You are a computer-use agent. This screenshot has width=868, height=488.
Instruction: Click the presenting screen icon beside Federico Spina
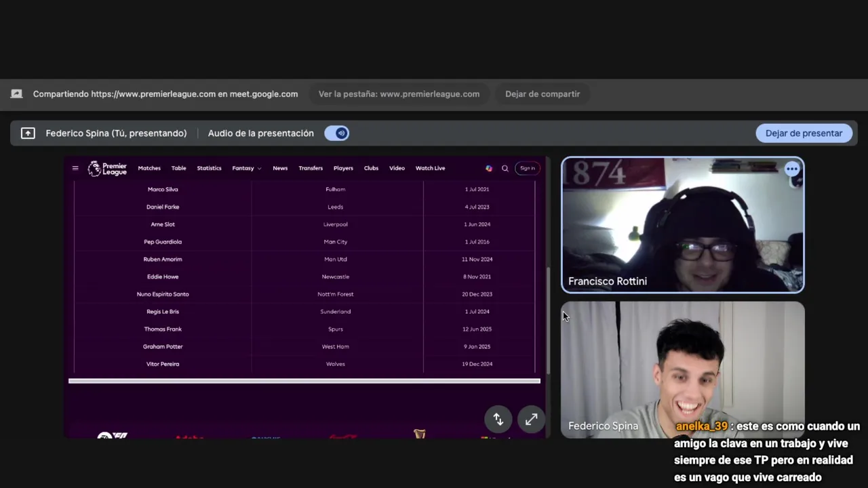28,134
